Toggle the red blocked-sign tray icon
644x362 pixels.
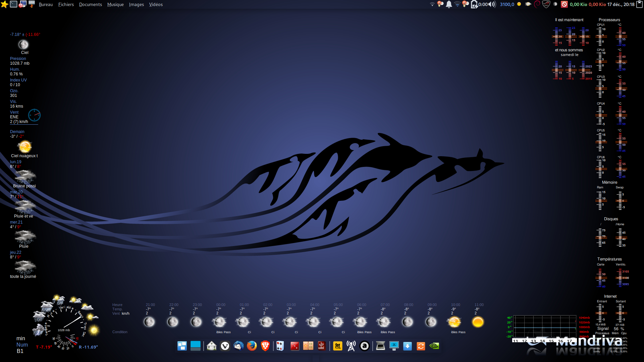pyautogui.click(x=564, y=4)
